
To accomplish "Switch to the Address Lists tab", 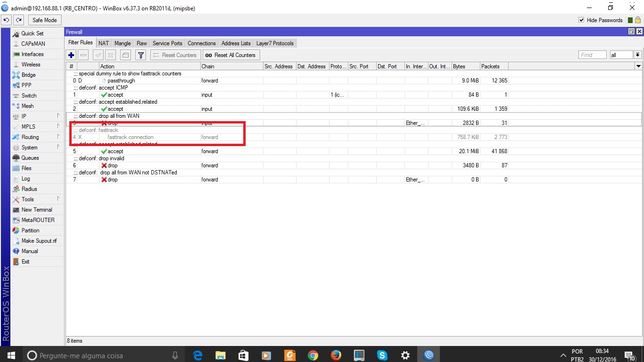I will pos(236,43).
